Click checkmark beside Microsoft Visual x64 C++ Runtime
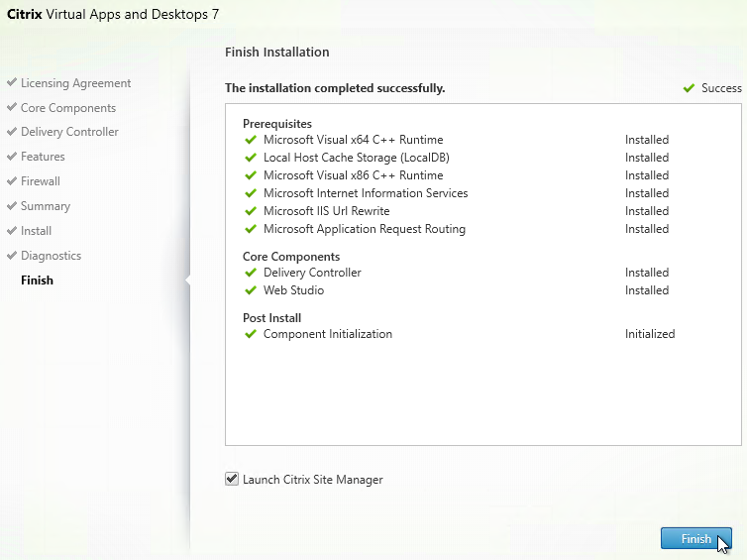This screenshot has height=560, width=747. [x=250, y=140]
